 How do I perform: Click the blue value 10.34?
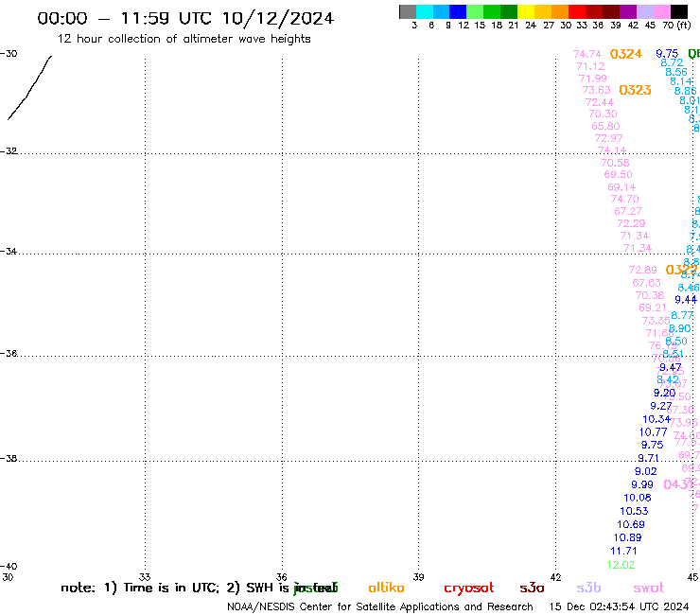[x=656, y=419]
